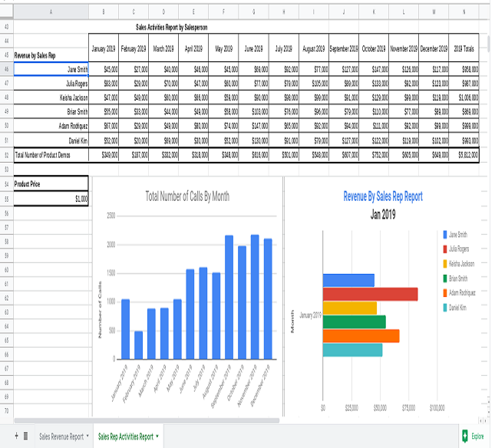Select the Daniel Kim teal legend swatch

[x=445, y=308]
